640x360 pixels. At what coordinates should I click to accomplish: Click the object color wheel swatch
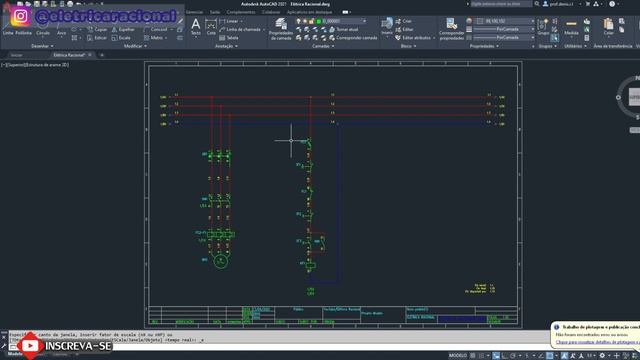tap(469, 21)
